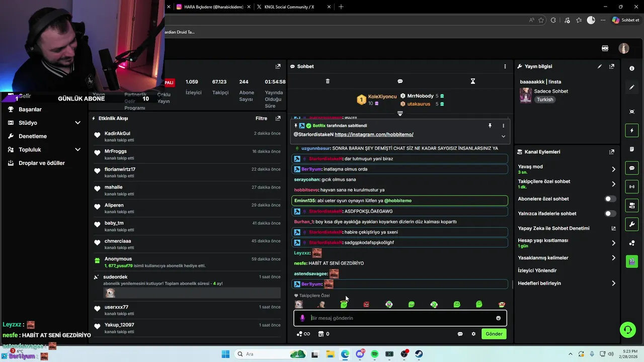Open Spotify from the taskbar
This screenshot has width=644, height=362.
point(374,354)
